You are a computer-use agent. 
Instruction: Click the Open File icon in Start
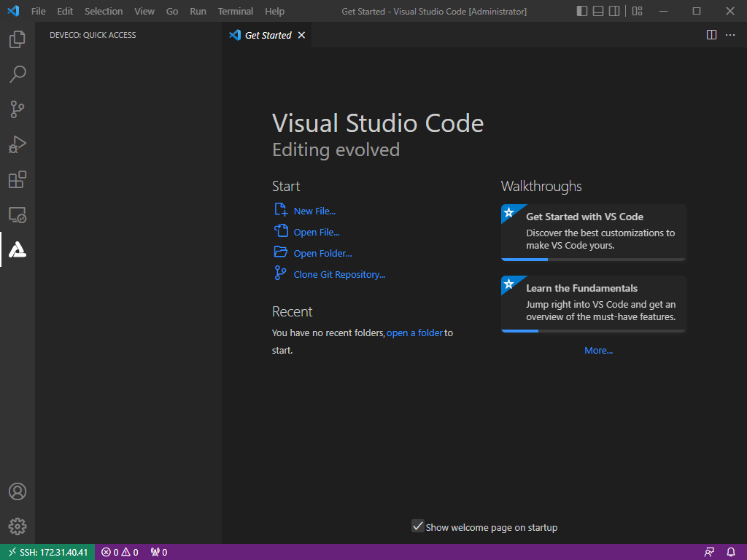coord(281,231)
